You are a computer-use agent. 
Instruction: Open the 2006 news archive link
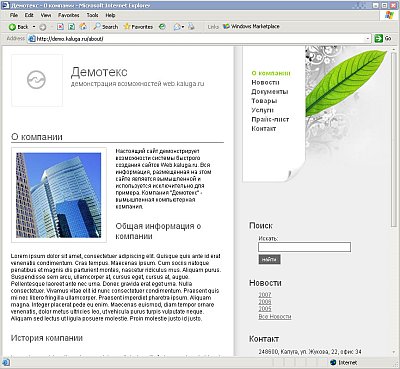coord(265,302)
